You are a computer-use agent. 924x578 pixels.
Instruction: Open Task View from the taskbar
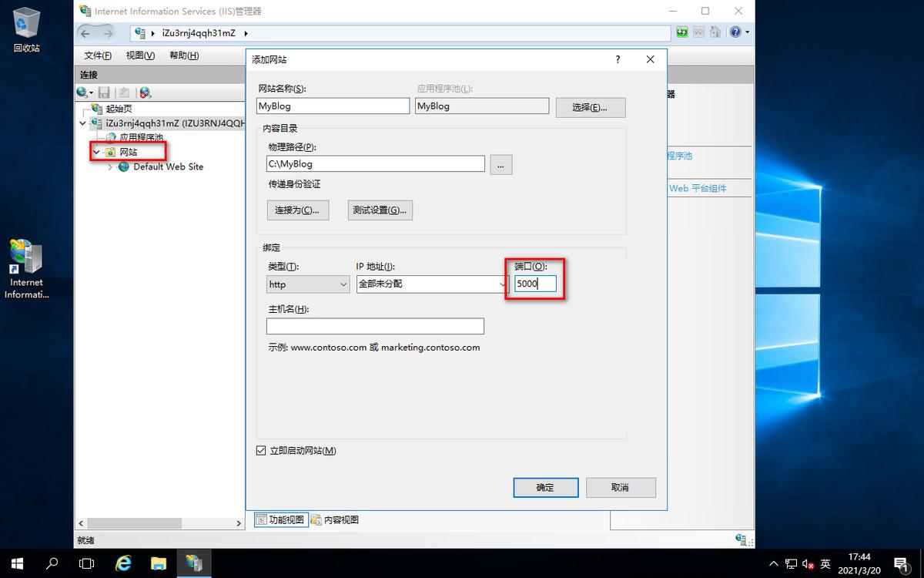tap(87, 563)
